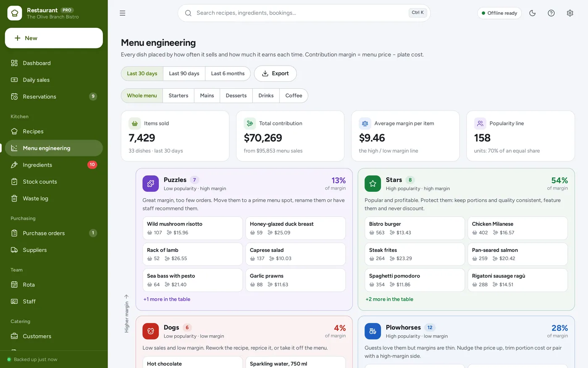
Task: Click the Stars quadrant star icon
Action: pyautogui.click(x=373, y=183)
